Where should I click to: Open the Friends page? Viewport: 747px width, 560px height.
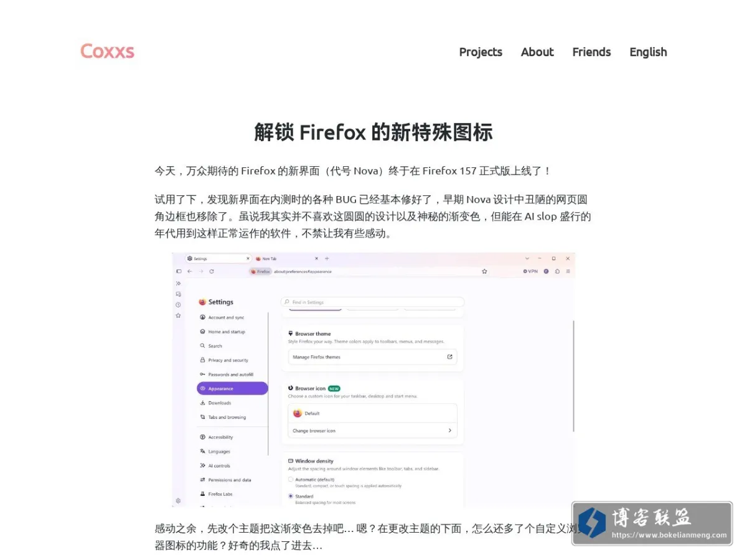[x=591, y=52]
